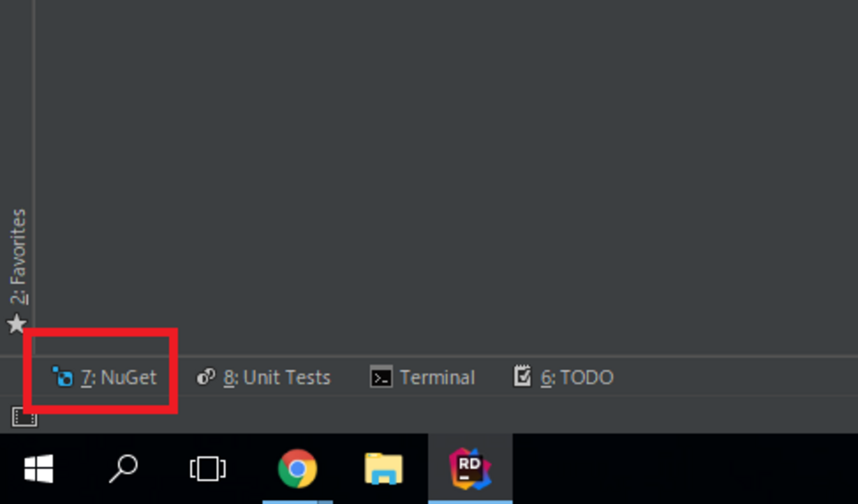Click the Terminal prompt icon

click(x=381, y=377)
